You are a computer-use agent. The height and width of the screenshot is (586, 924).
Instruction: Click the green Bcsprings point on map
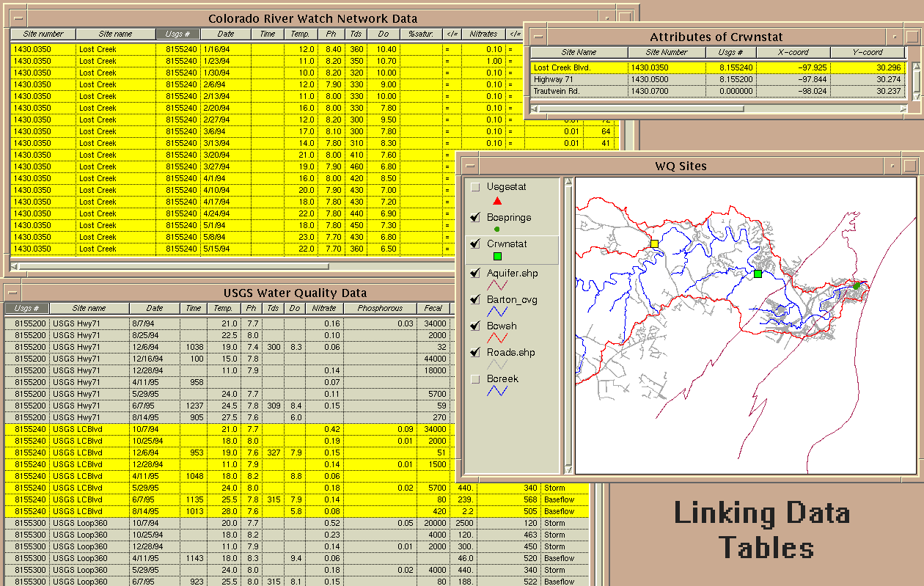tap(856, 286)
